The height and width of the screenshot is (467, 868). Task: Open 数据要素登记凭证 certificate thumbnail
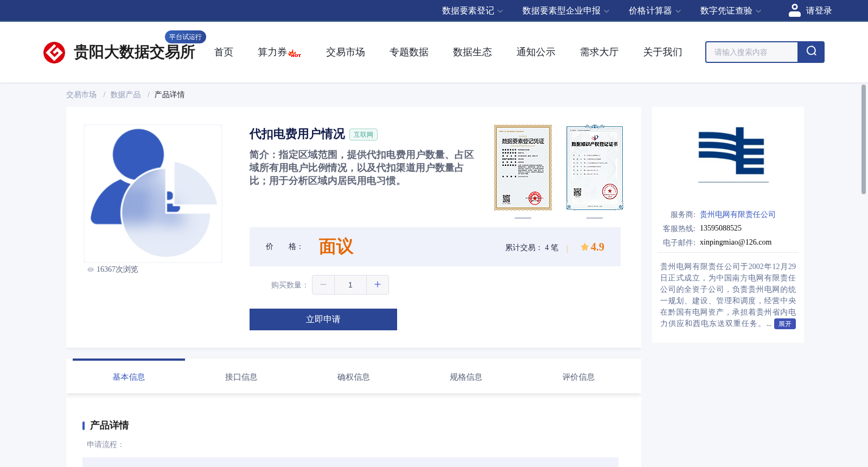pos(523,168)
